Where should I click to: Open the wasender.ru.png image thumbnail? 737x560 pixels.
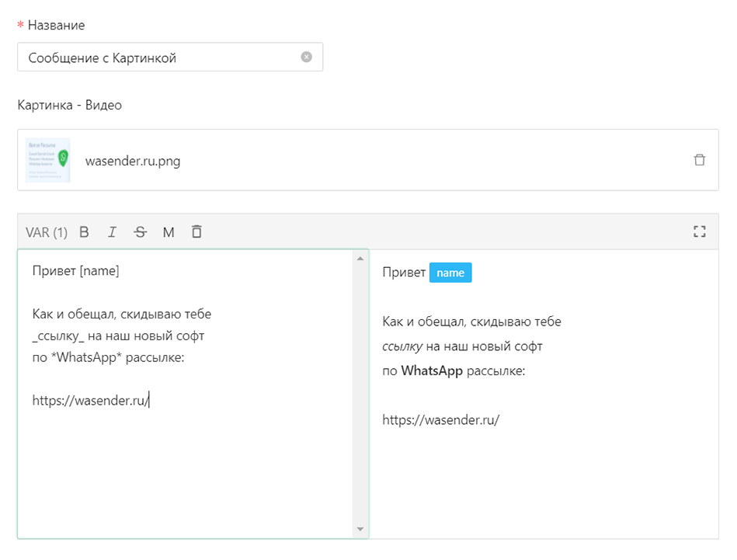pos(48,160)
